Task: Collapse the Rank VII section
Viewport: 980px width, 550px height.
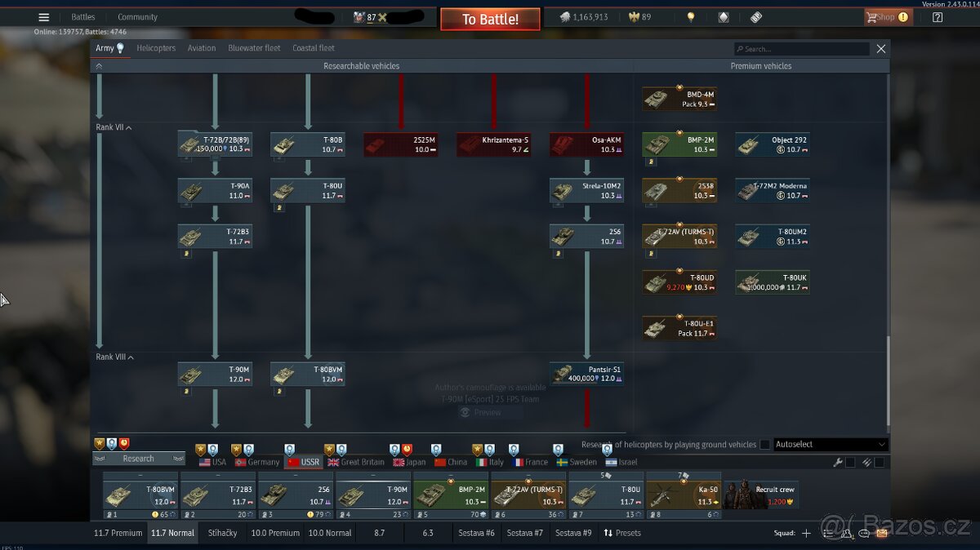Action: 114,128
